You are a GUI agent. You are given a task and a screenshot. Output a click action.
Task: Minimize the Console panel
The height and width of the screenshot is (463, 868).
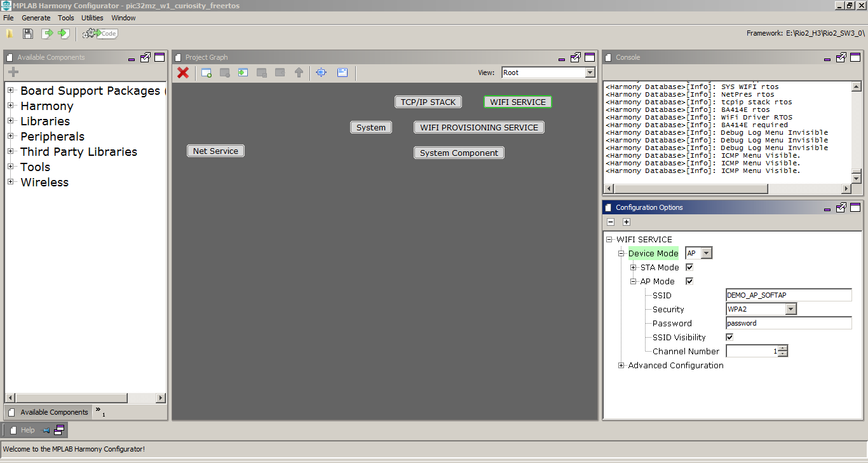pyautogui.click(x=827, y=59)
